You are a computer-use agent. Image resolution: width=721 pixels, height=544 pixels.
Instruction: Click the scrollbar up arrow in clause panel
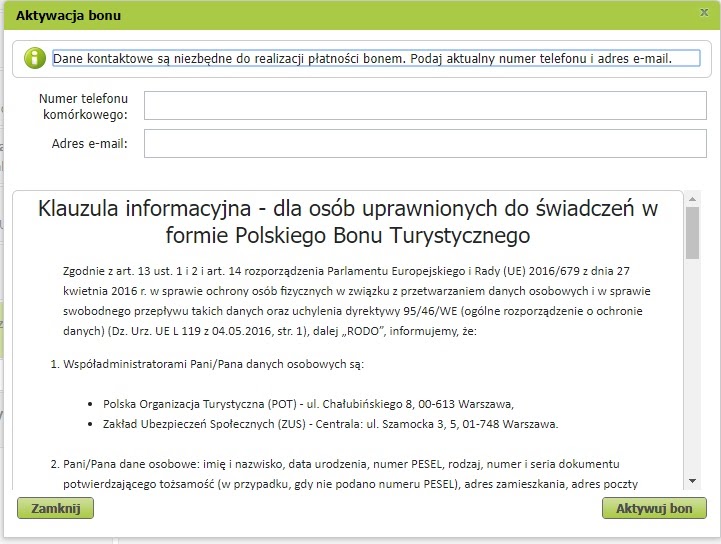point(692,199)
